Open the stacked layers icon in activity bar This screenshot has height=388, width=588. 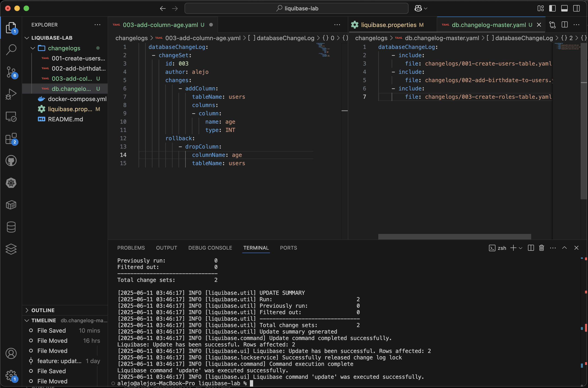coord(11,249)
